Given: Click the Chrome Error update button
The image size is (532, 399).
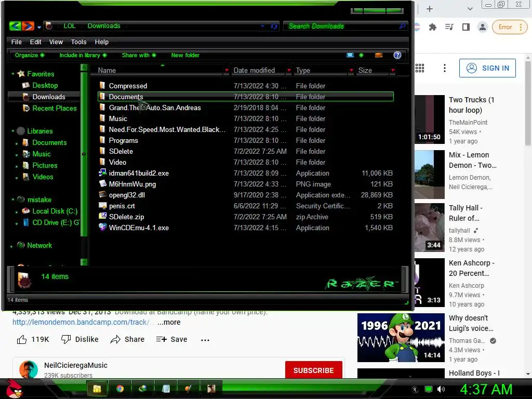Looking at the screenshot, I should pyautogui.click(x=509, y=27).
